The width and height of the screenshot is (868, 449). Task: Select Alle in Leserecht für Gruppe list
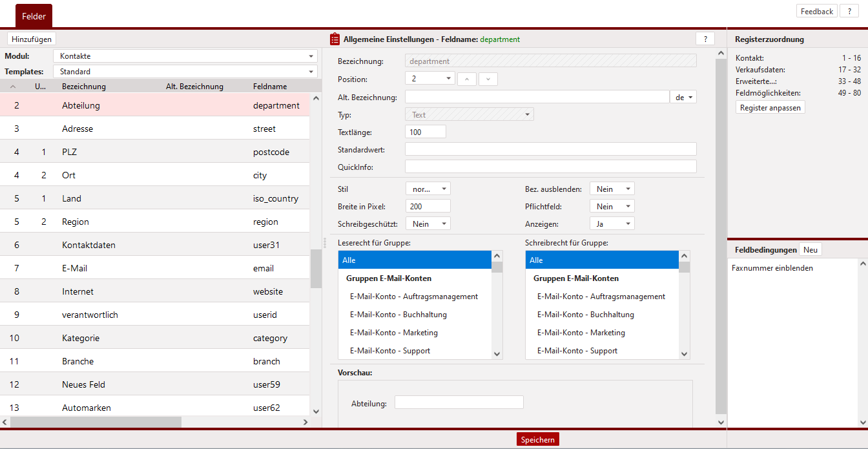tap(414, 260)
